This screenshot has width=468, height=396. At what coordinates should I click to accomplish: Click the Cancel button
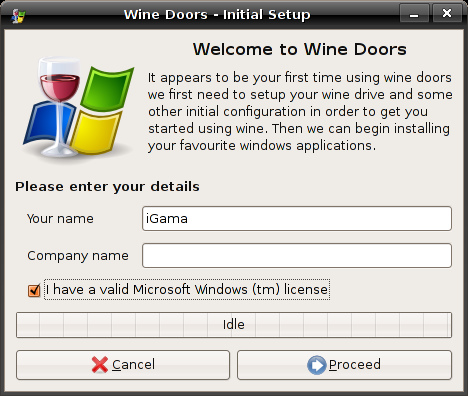(123, 365)
